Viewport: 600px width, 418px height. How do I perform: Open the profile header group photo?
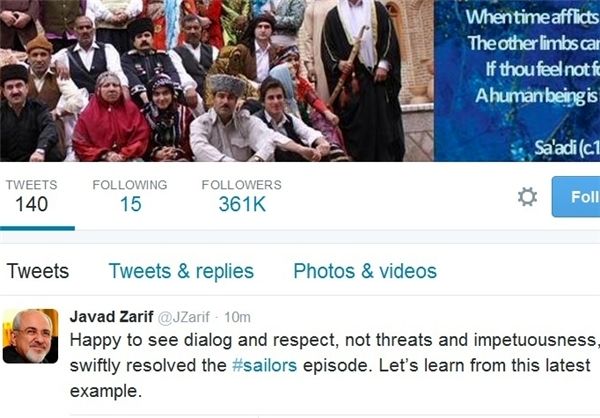(217, 80)
